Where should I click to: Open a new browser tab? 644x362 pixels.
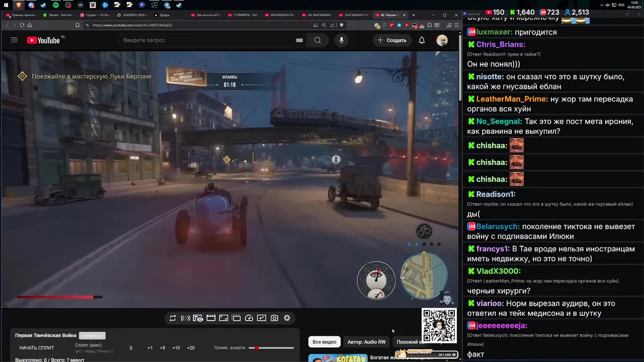coord(414,15)
